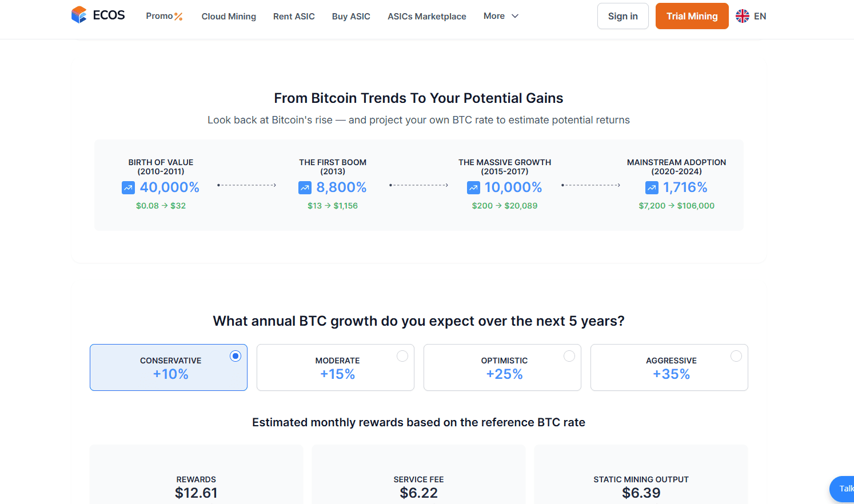Expand the More navigation dropdown
854x504 pixels.
[x=501, y=16]
